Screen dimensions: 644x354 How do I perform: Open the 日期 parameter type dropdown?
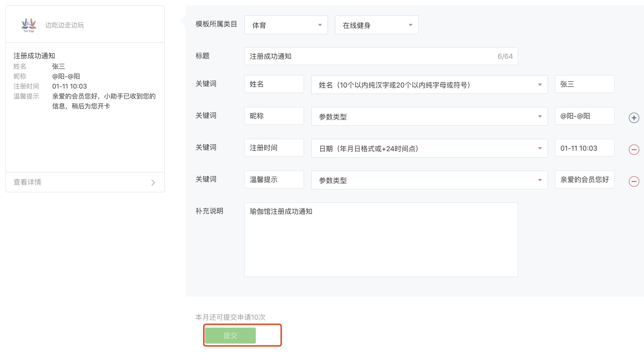[429, 148]
